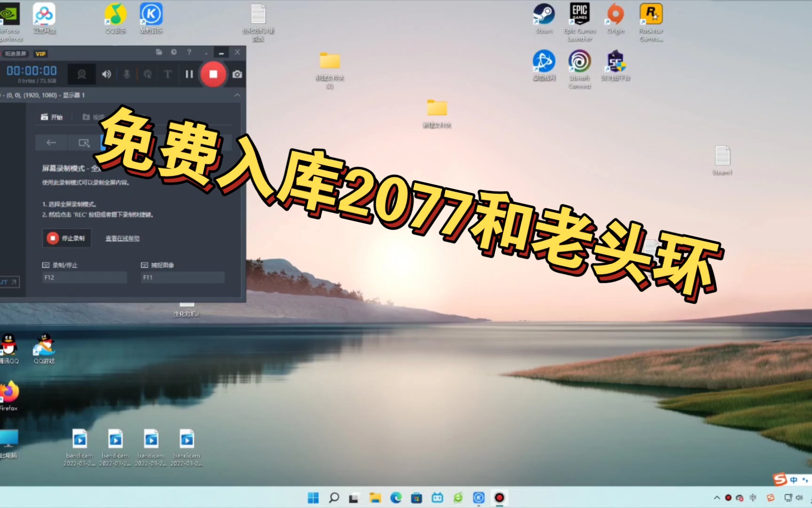Toggle the mouse cursor effect icon
Viewport: 812px width, 508px height.
(x=148, y=74)
